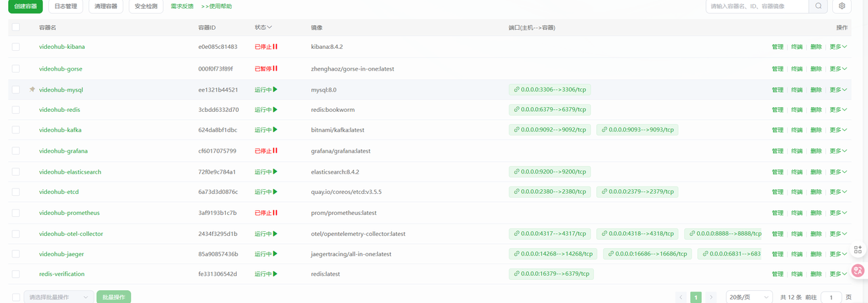868x303 pixels.
Task: Open the 使用帮助 link
Action: click(216, 6)
